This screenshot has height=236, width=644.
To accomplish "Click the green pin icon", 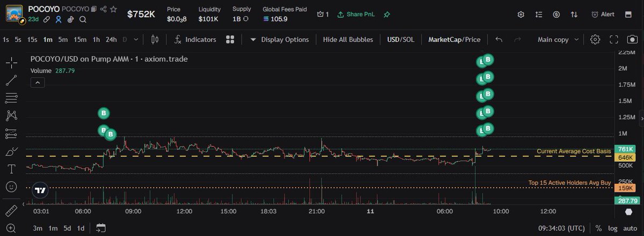I will (386, 14).
